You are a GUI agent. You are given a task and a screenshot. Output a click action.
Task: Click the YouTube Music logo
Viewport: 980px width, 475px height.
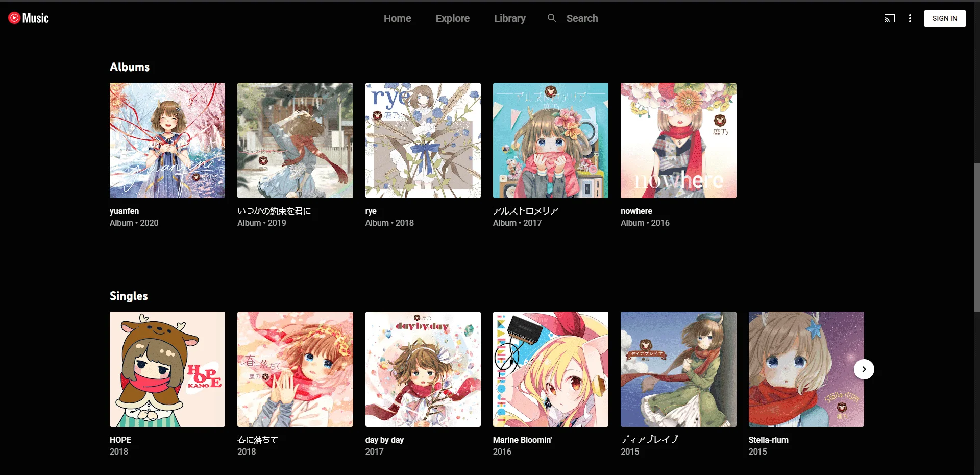(29, 18)
